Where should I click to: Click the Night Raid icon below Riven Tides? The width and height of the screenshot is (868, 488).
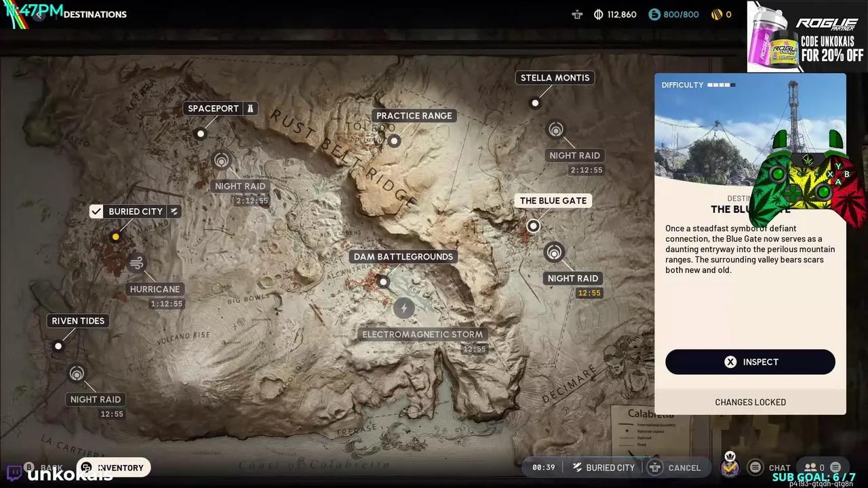point(77,373)
